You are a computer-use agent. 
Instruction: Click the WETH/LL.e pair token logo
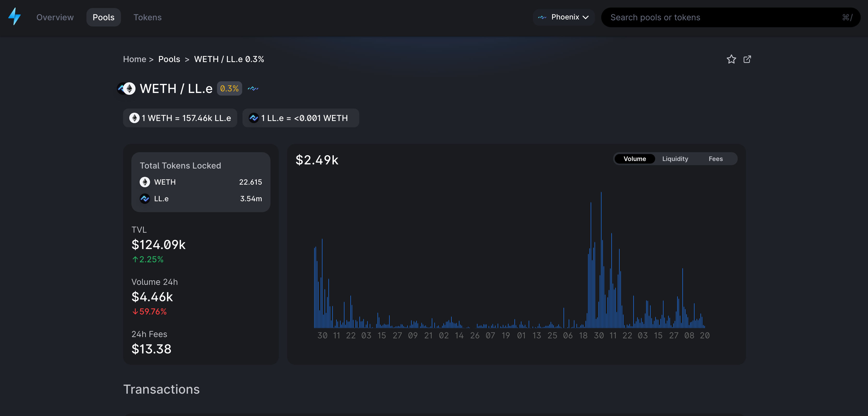pos(126,89)
